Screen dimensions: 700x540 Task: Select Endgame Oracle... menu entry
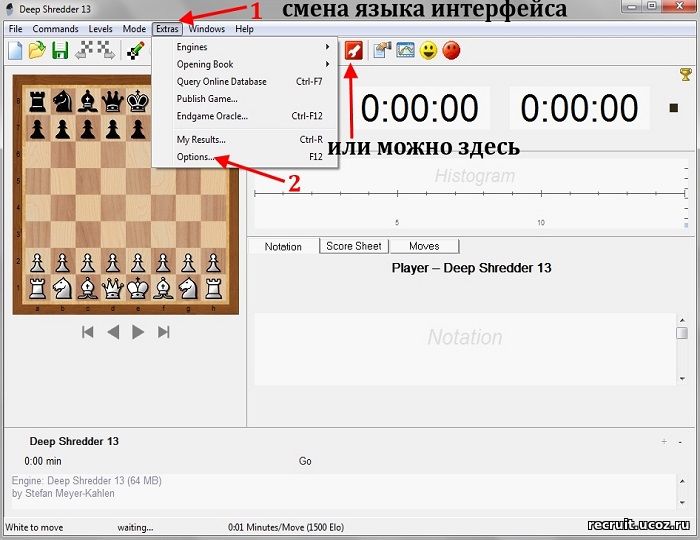pos(245,116)
